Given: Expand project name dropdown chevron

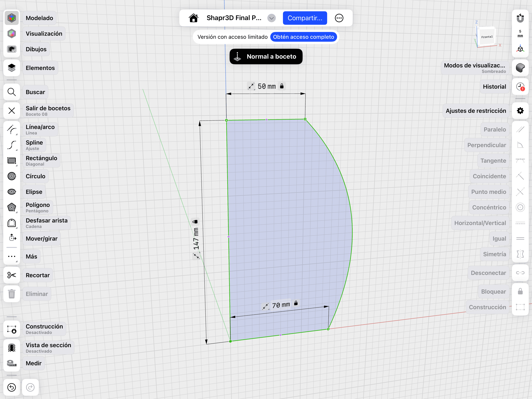Looking at the screenshot, I should [271, 18].
